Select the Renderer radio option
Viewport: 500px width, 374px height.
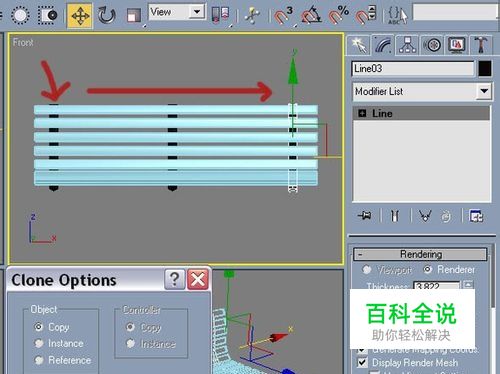[x=428, y=269]
